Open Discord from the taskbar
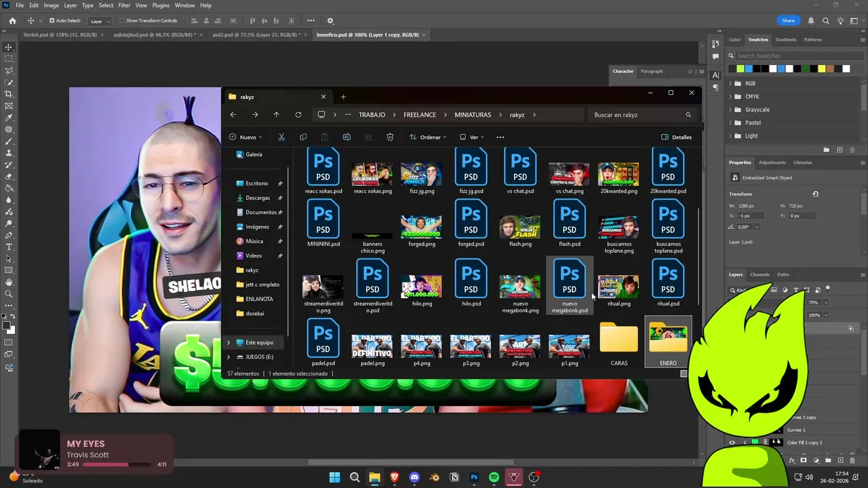 [x=414, y=477]
